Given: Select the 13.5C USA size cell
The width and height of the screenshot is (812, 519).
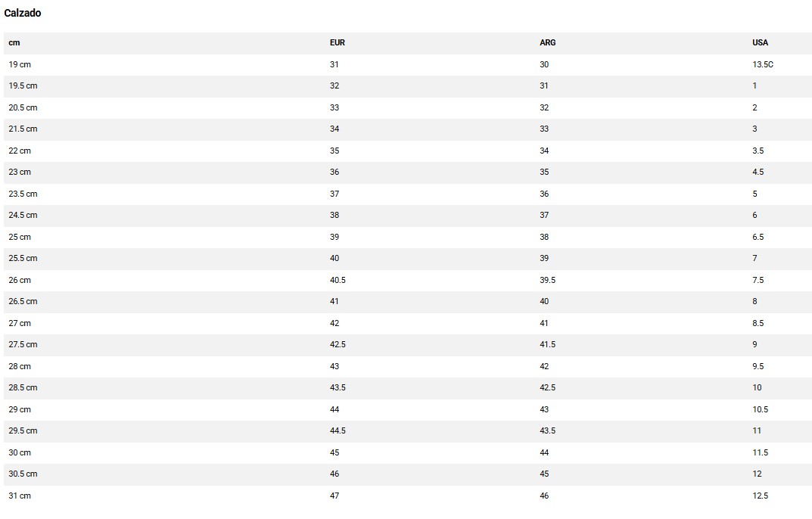Looking at the screenshot, I should pos(763,64).
